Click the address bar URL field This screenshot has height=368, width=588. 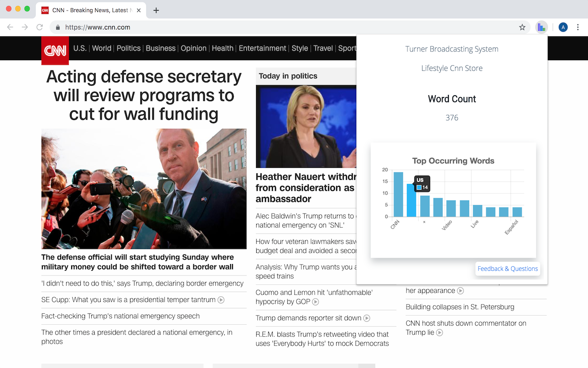pyautogui.click(x=289, y=27)
